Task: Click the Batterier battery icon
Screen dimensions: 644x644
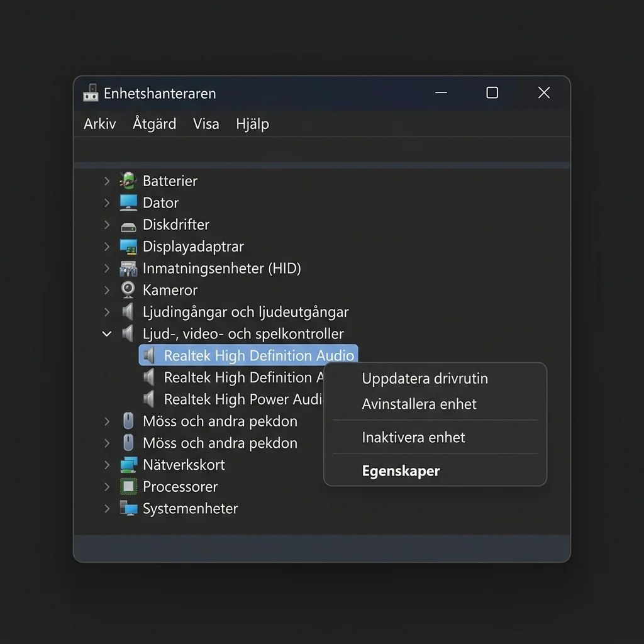Action: [x=128, y=180]
